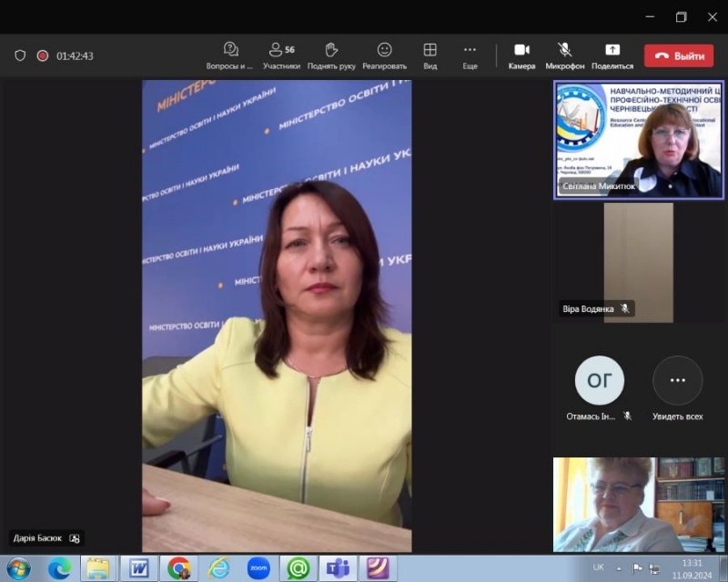Show the participants list (Участники)
Screen dimensions: 728x582
tap(281, 55)
